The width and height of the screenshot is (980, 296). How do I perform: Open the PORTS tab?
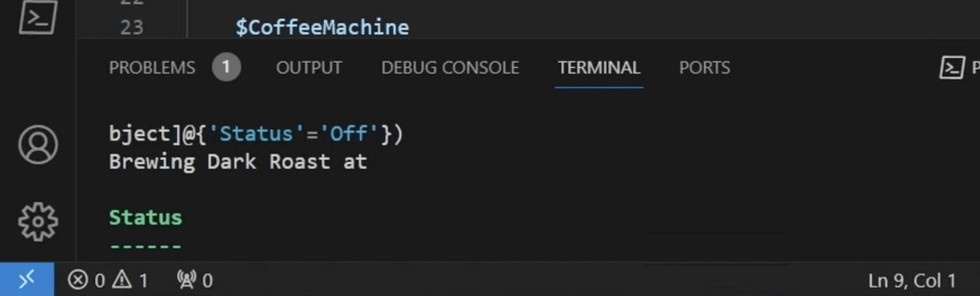pos(704,67)
